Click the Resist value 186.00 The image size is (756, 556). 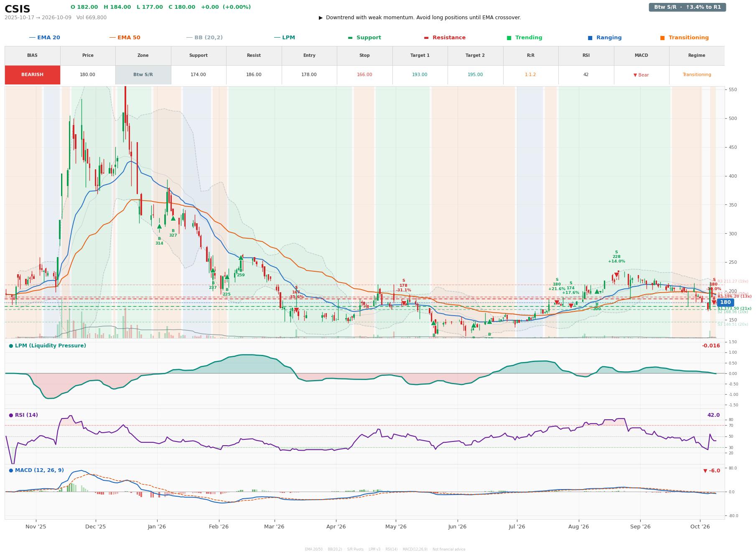point(254,75)
